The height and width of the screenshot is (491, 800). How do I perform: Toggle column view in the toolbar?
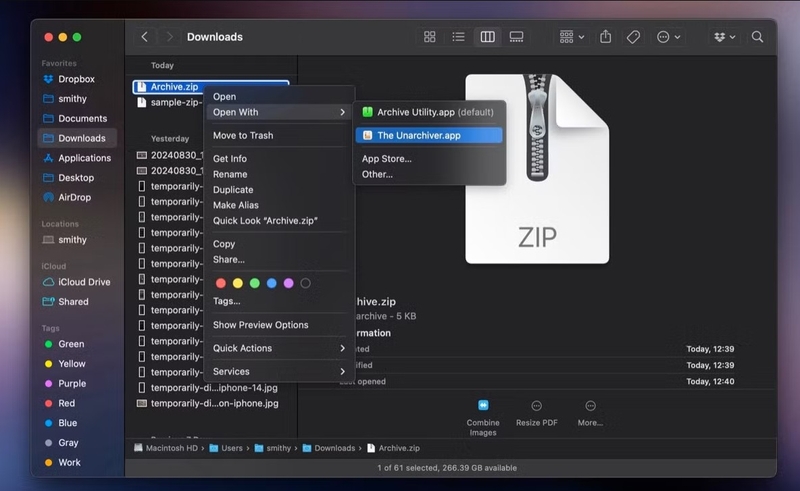pyautogui.click(x=487, y=37)
